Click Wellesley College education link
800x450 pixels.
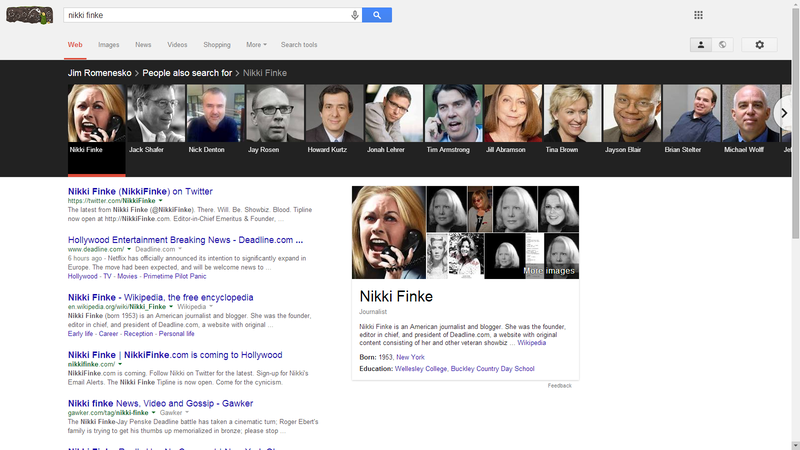coord(421,369)
